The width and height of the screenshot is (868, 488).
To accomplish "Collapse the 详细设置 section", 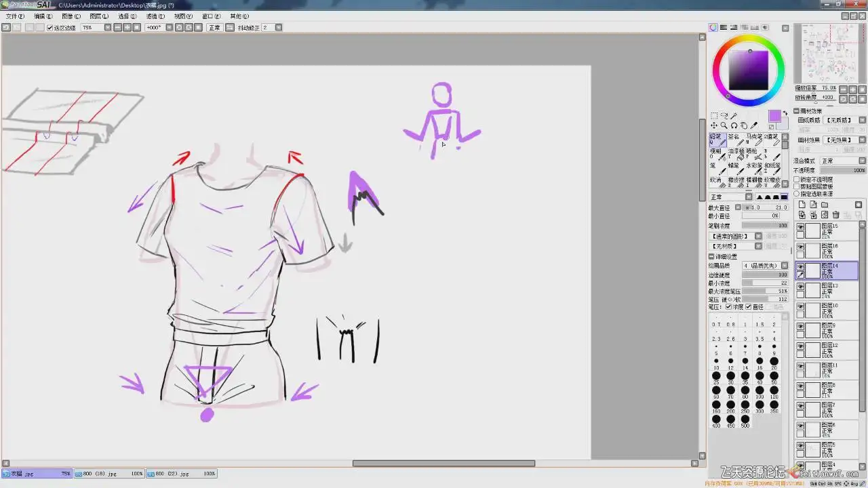I will click(x=711, y=257).
